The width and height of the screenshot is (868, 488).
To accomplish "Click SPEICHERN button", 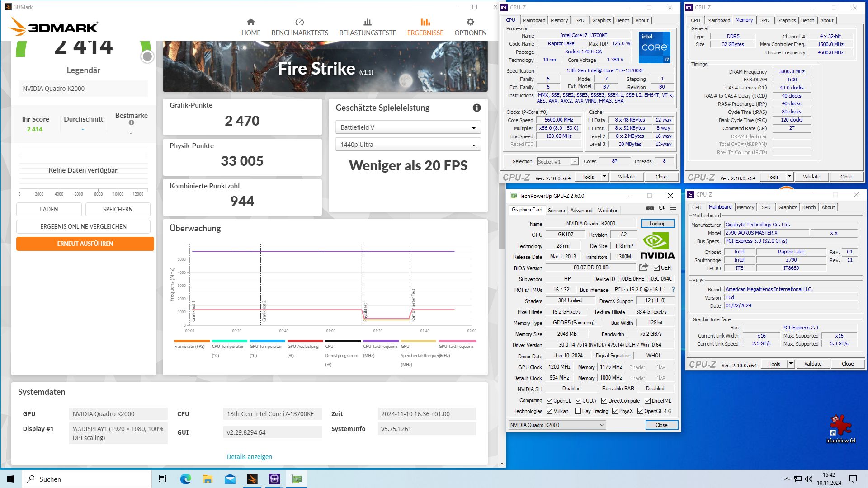I will point(118,209).
